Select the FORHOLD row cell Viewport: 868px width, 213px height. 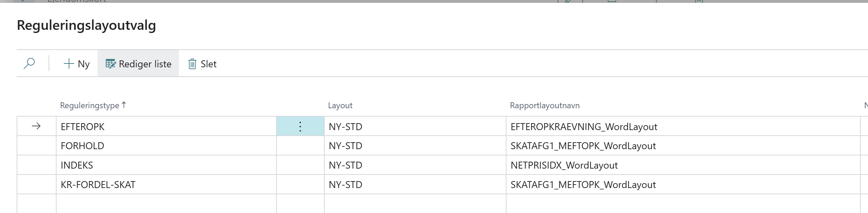point(166,146)
